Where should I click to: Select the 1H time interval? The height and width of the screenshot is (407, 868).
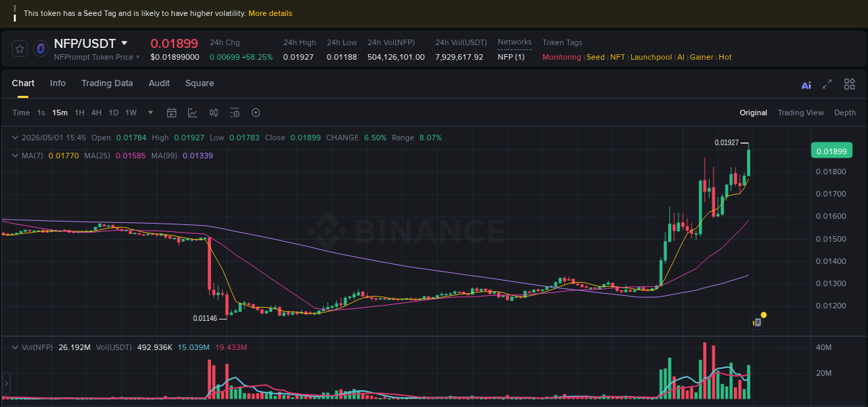click(x=80, y=113)
